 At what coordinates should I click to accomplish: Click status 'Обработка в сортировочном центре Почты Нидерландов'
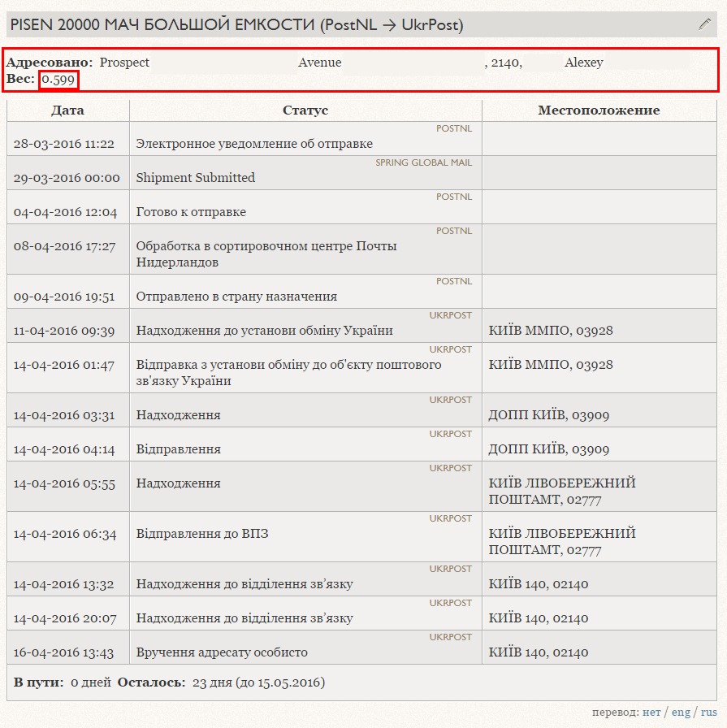(266, 254)
